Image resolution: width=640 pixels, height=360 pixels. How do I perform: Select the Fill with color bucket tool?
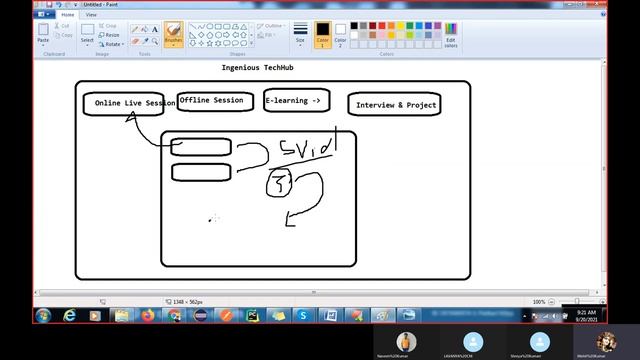[x=144, y=29]
